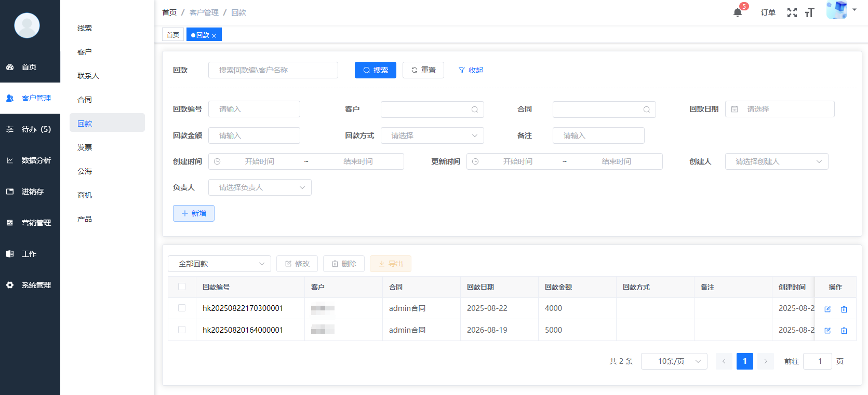Click the 重置 reset button
This screenshot has width=868, height=395.
pos(423,70)
